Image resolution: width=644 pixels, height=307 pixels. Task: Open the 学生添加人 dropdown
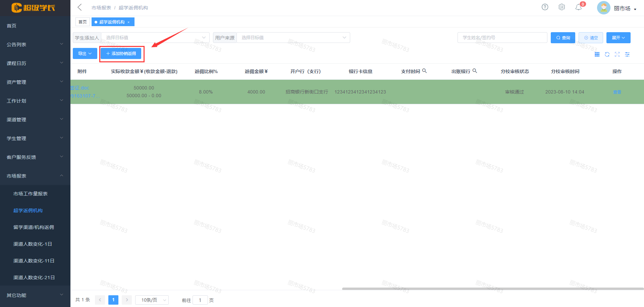coord(155,38)
